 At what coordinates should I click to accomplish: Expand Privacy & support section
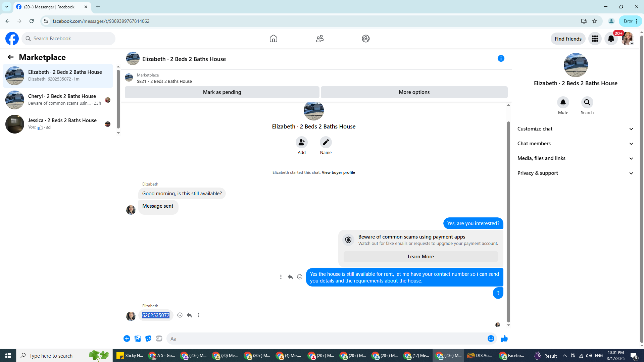click(576, 173)
